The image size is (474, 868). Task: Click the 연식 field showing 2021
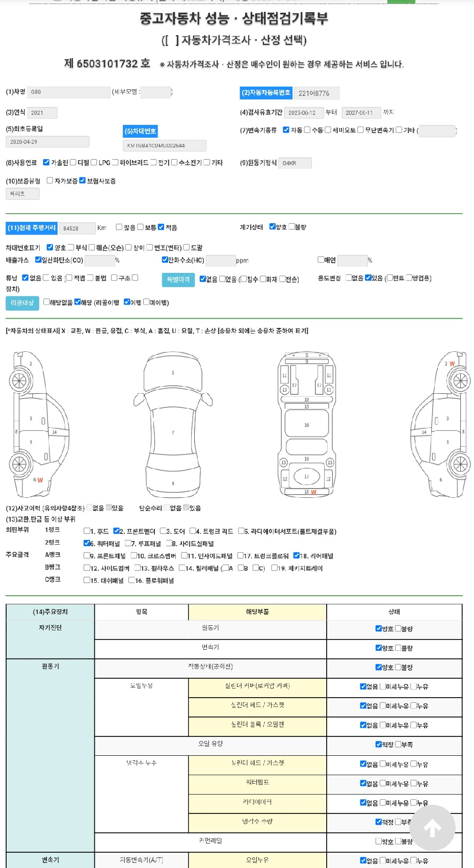click(42, 113)
